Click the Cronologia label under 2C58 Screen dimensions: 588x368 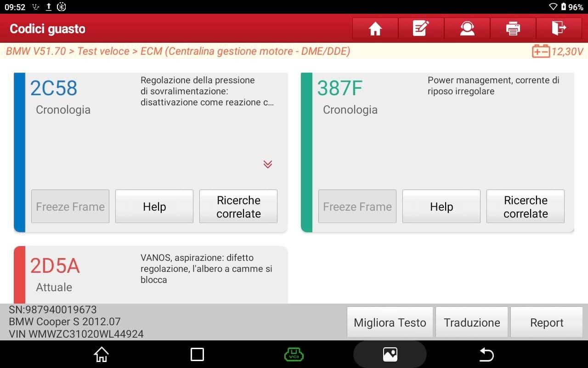point(63,110)
